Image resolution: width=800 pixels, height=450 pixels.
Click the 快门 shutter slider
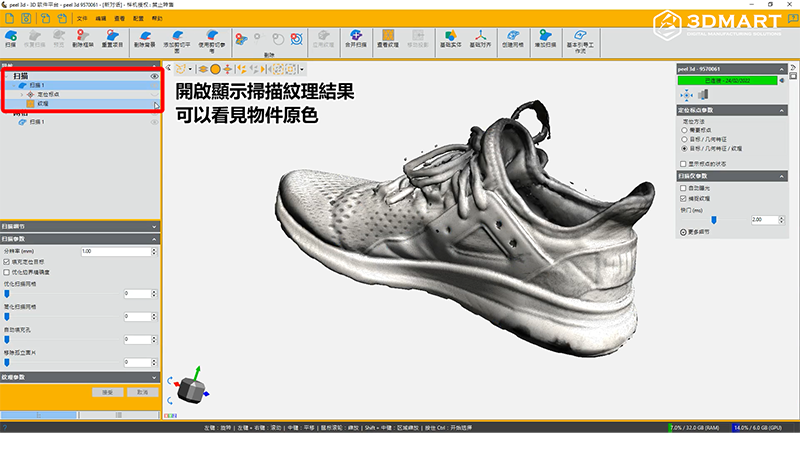point(713,219)
